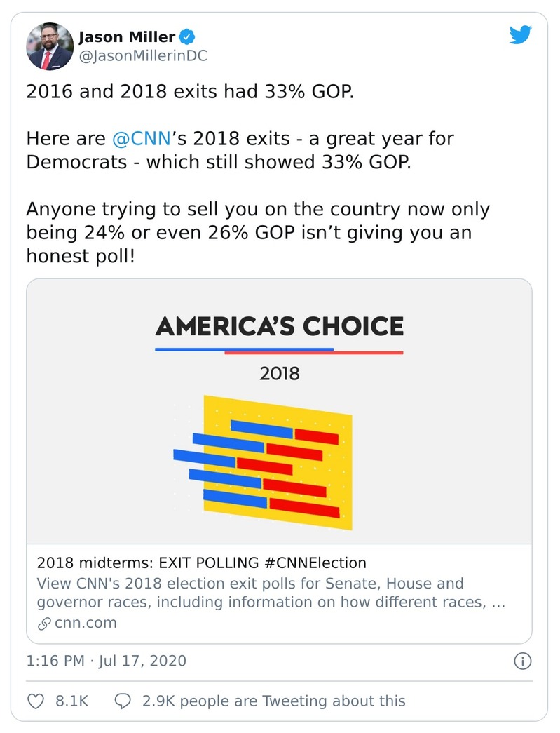Screen dimensions: 560x733
Task: Click the link chain icon beside cnn.com
Action: [44, 622]
